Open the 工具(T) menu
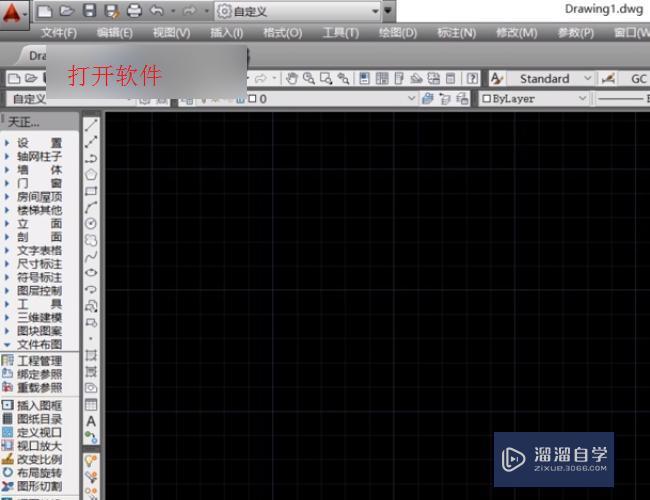 coord(341,33)
